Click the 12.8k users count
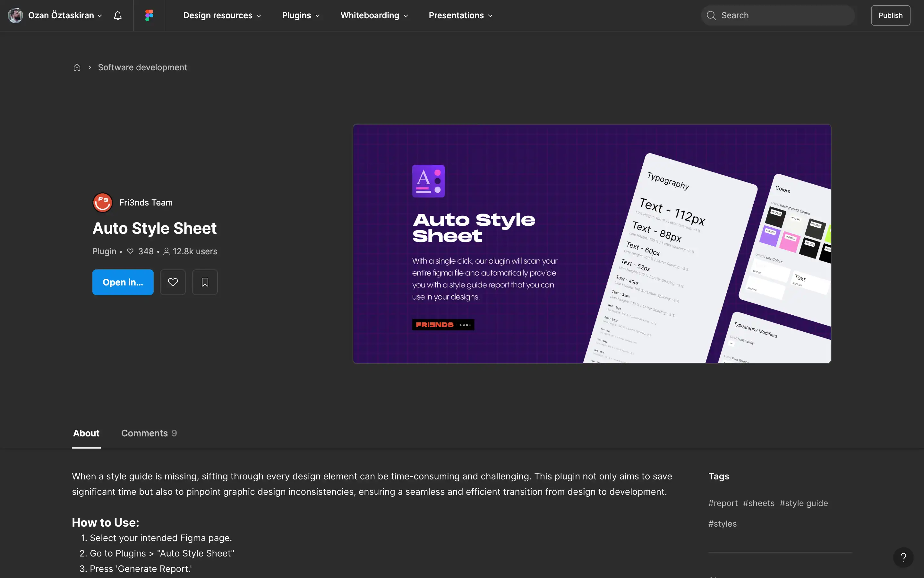This screenshot has width=924, height=578. click(190, 251)
